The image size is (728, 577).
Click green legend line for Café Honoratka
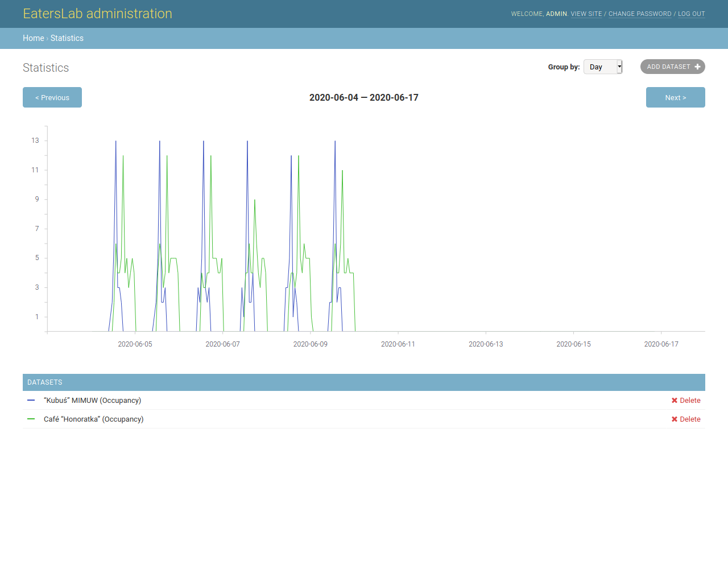(x=31, y=419)
